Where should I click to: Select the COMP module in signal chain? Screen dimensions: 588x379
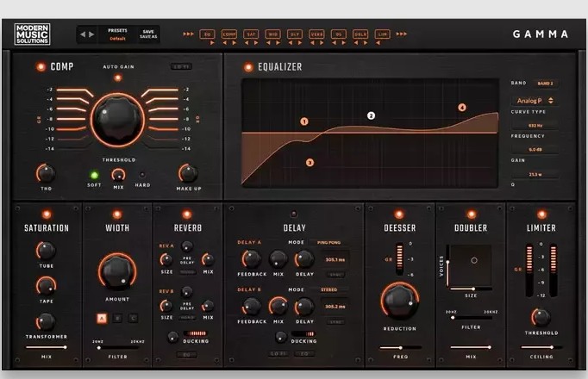pos(228,34)
